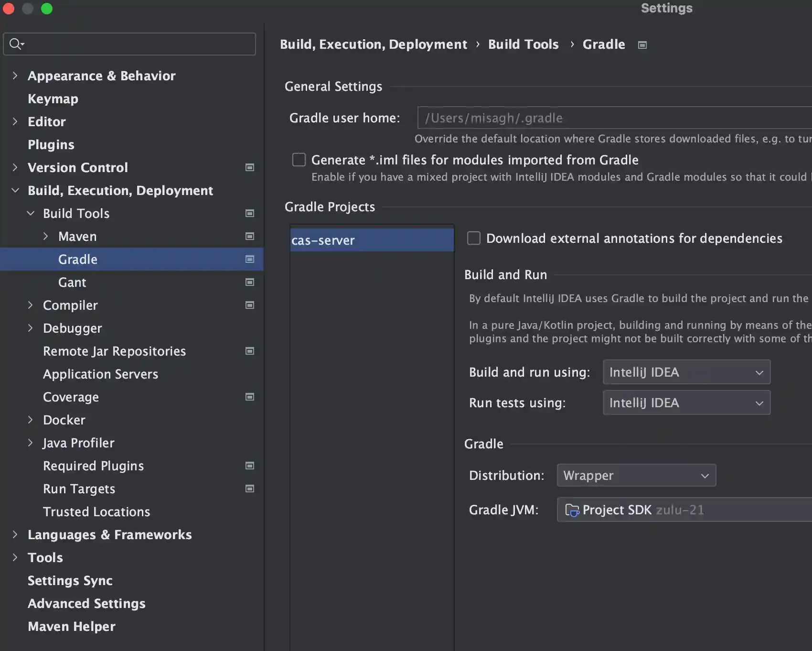Screen dimensions: 812x651
Task: Click the Project SDK folder icon
Action: [x=572, y=510]
